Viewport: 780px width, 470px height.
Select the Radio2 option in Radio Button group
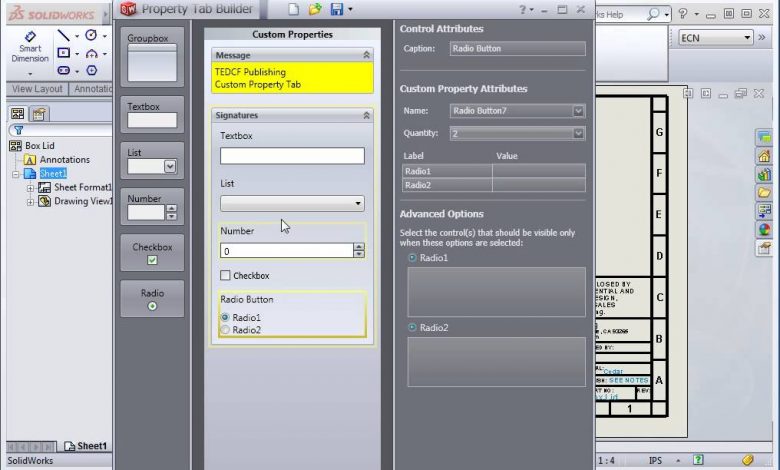225,330
